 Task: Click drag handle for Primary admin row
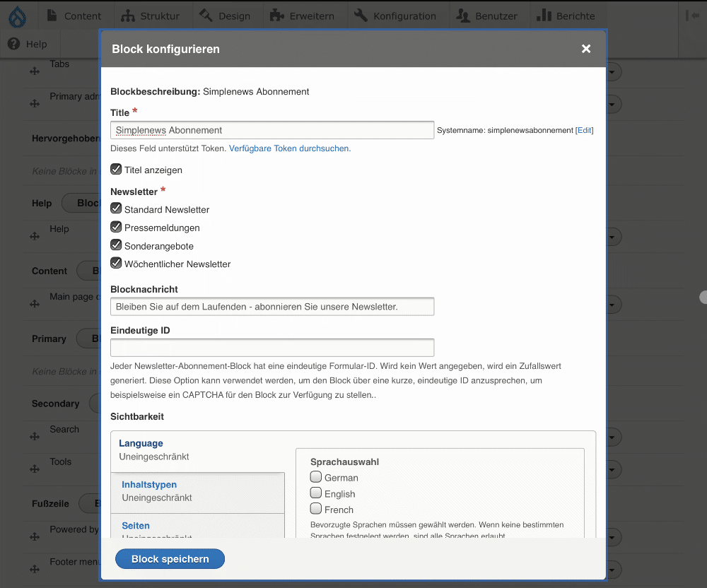35,104
